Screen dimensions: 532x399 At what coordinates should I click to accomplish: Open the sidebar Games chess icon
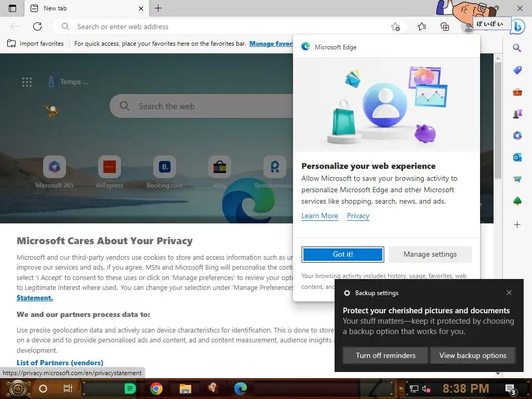coord(517,114)
